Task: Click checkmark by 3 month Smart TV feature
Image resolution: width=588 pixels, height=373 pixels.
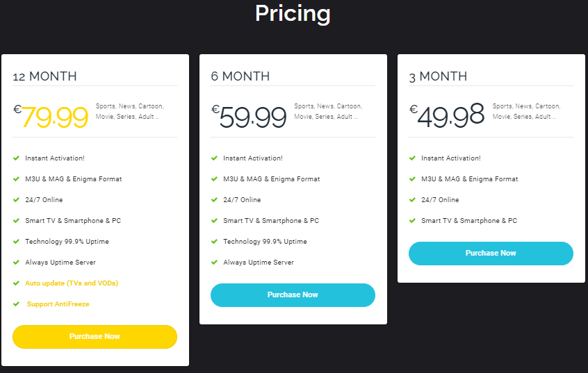Action: (x=412, y=221)
